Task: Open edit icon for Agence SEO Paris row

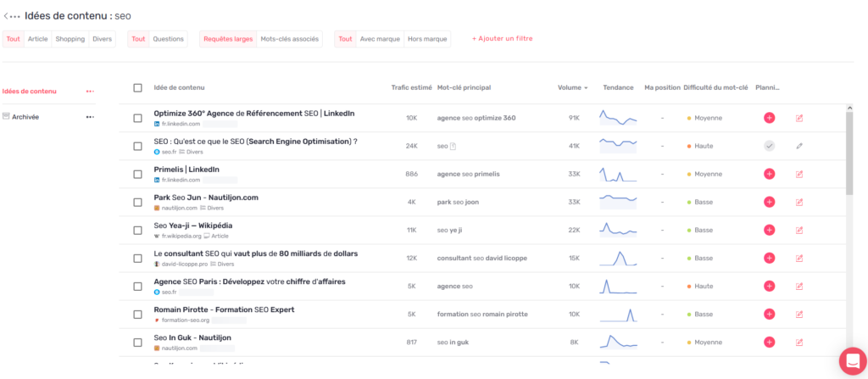Action: pyautogui.click(x=798, y=286)
